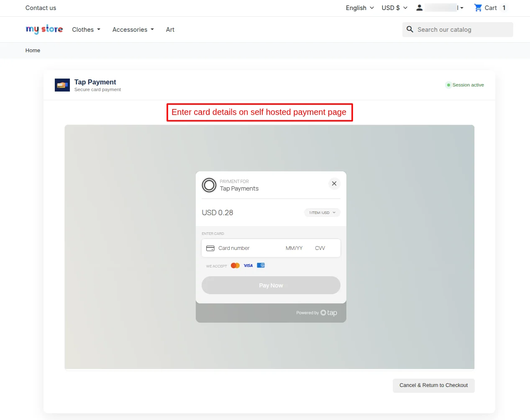Expand the 1 ITEM | USD dropdown
Screen dimensions: 530x420
322,213
